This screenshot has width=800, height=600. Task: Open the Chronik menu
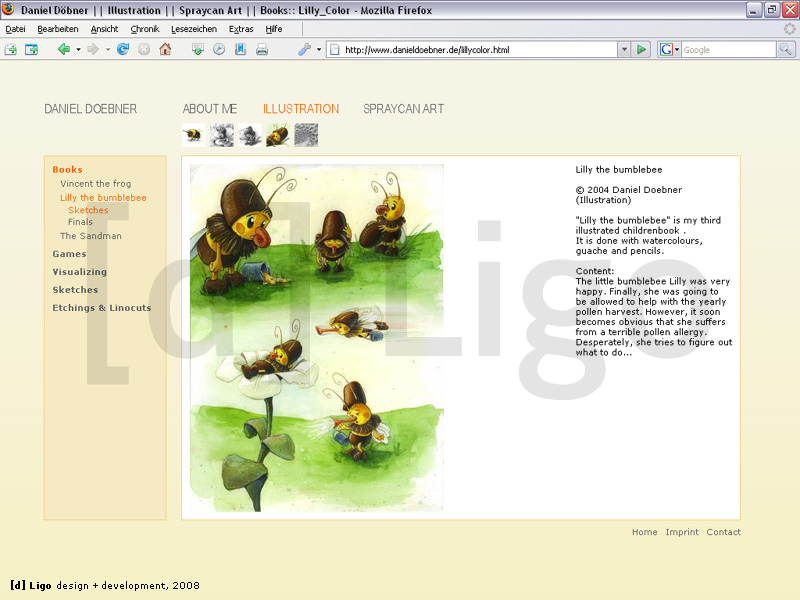pos(145,29)
